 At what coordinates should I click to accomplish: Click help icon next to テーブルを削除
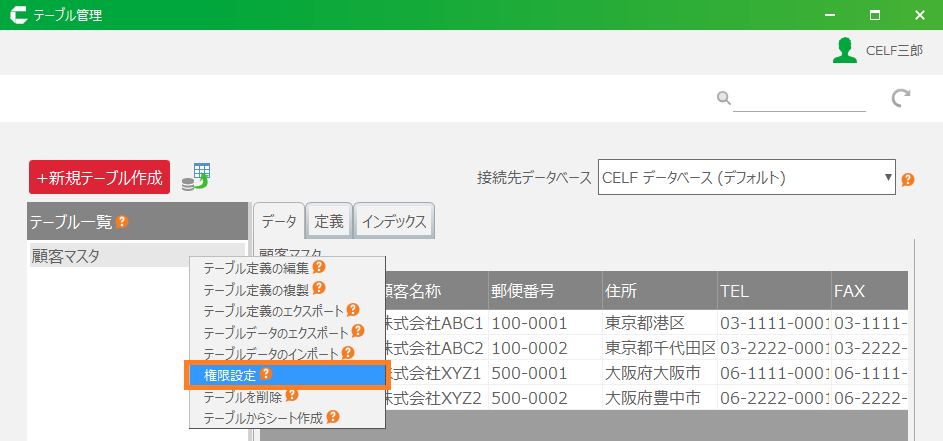pos(292,395)
